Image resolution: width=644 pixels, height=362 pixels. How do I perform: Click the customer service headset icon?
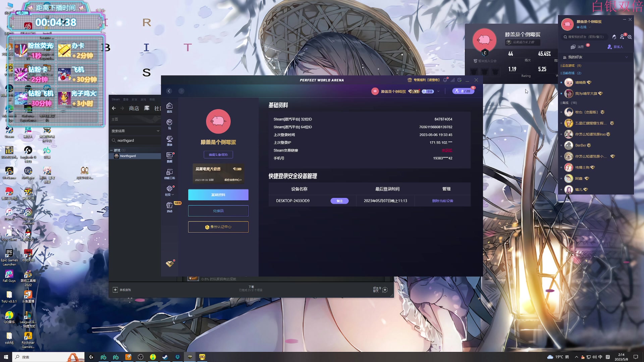(614, 37)
